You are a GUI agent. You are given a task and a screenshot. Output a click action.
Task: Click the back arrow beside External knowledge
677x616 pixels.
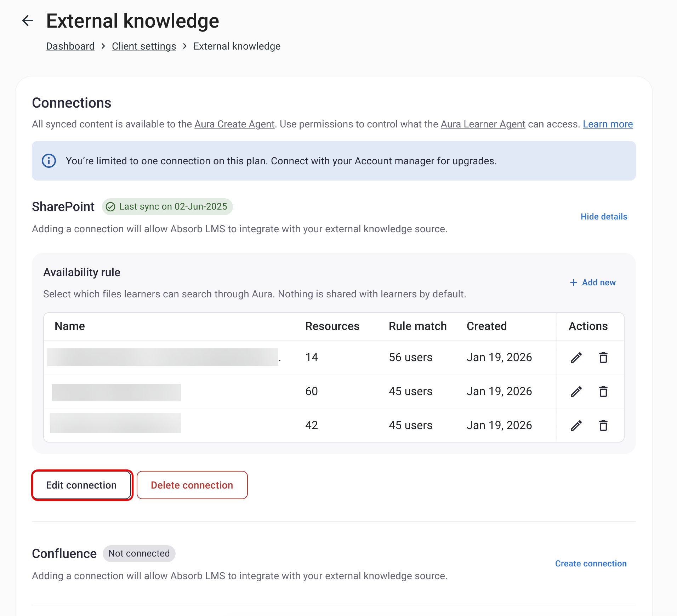coord(28,21)
